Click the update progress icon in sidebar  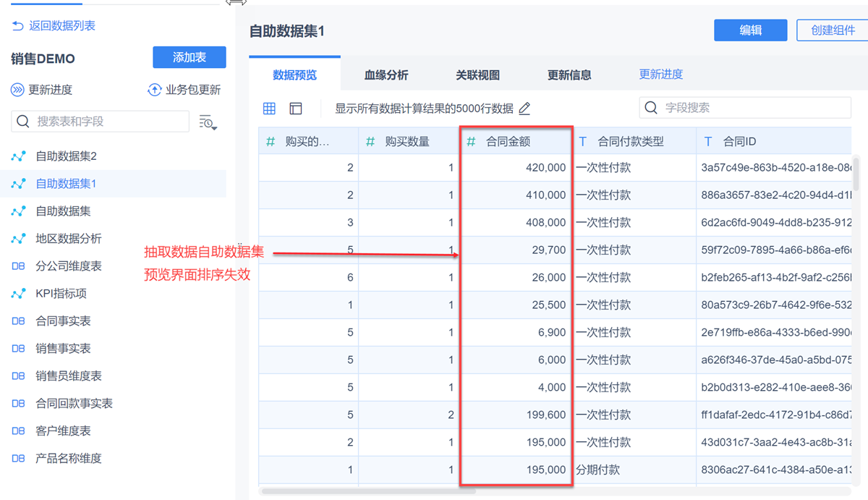17,90
